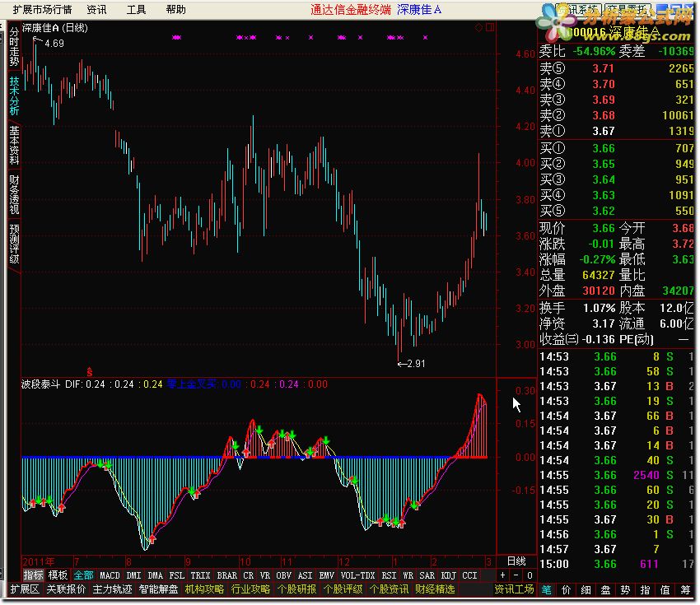The height and width of the screenshot is (605, 700).
Task: Switch indicator to CR
Action: coord(248,575)
